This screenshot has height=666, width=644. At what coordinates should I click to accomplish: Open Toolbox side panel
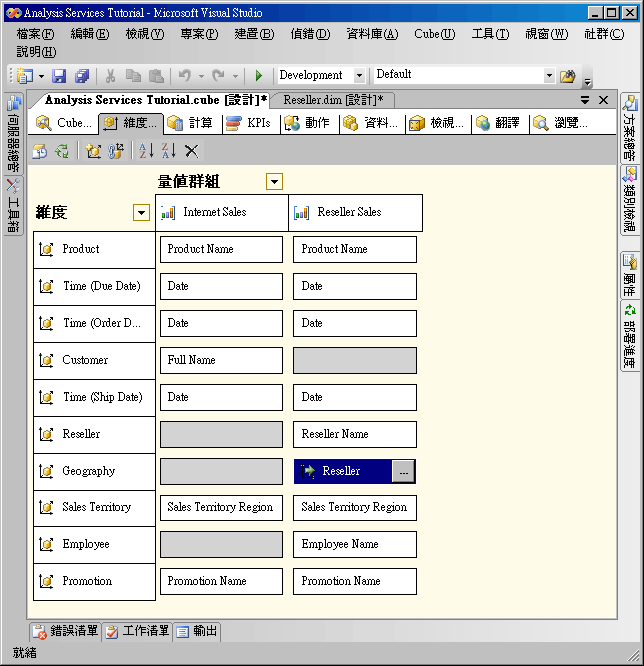(x=14, y=206)
